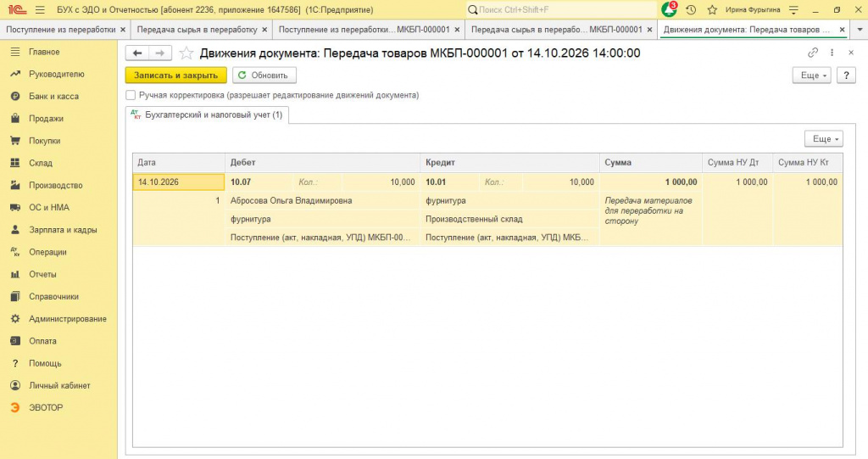Open Администрирование section
The height and width of the screenshot is (459, 868).
[68, 319]
